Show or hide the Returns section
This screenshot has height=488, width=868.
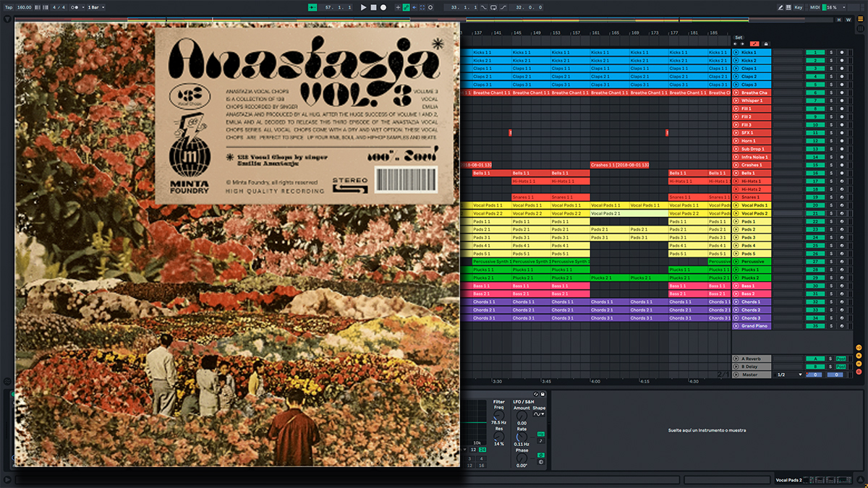click(859, 355)
